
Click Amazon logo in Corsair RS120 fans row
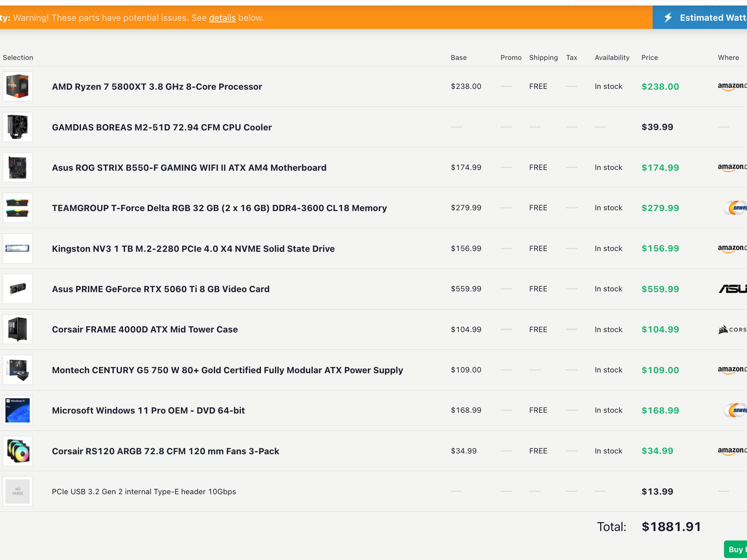(732, 451)
